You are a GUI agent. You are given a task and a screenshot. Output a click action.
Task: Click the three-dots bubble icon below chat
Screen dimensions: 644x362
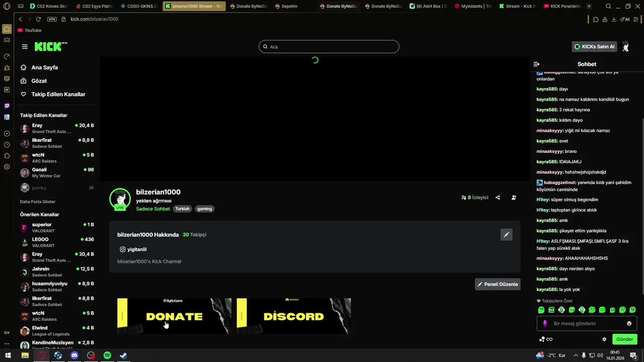[541, 339]
